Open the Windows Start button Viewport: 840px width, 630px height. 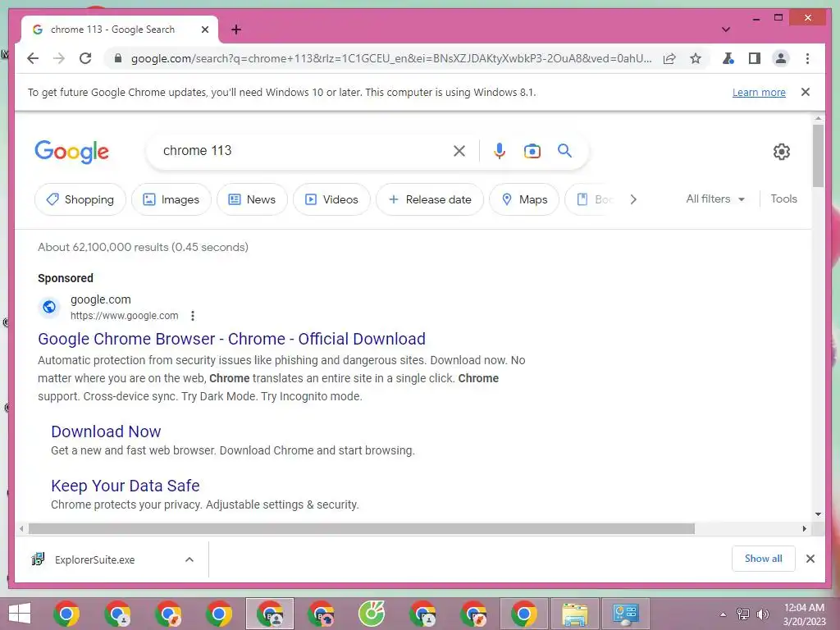click(20, 614)
